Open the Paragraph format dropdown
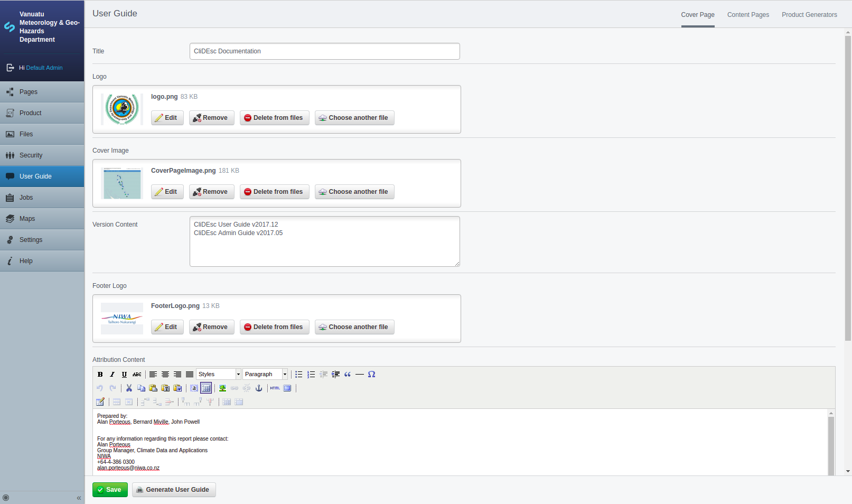Screen dimensions: 852x504 point(265,375)
